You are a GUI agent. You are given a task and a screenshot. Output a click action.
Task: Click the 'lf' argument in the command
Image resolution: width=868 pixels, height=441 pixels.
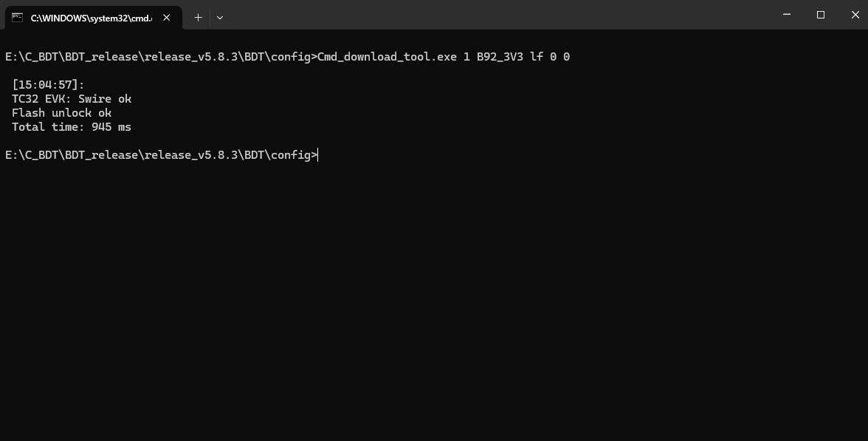[537, 56]
